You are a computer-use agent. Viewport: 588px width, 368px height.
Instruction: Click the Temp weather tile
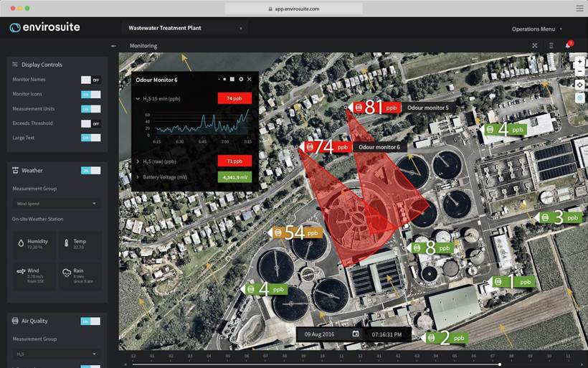point(80,244)
